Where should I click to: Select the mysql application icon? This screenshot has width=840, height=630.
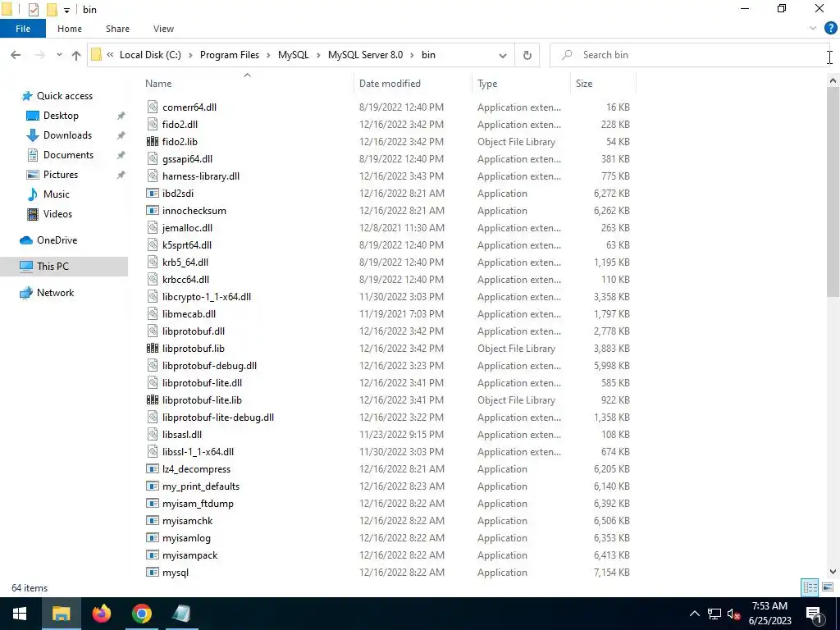tap(153, 572)
